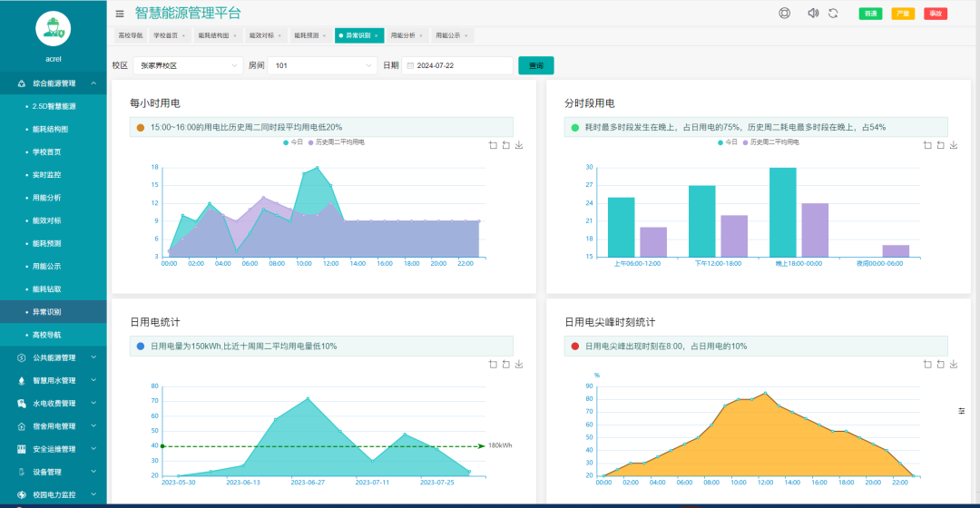980x508 pixels.
Task: Click the green 普通 alarm badge
Action: click(870, 14)
